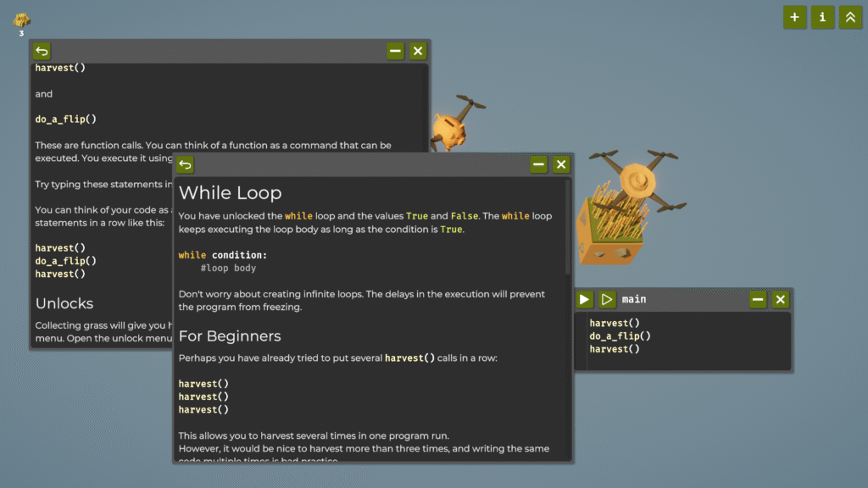The height and width of the screenshot is (488, 868).
Task: Click the main title of the code window
Action: click(634, 299)
